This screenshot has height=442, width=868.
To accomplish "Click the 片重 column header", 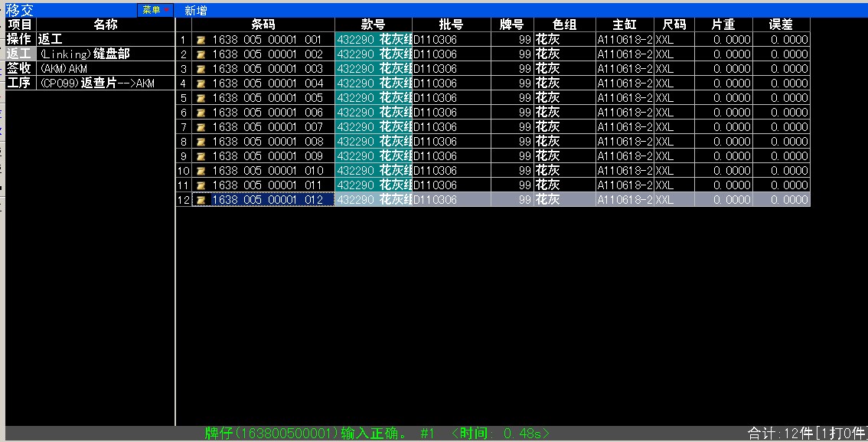I will pos(723,25).
